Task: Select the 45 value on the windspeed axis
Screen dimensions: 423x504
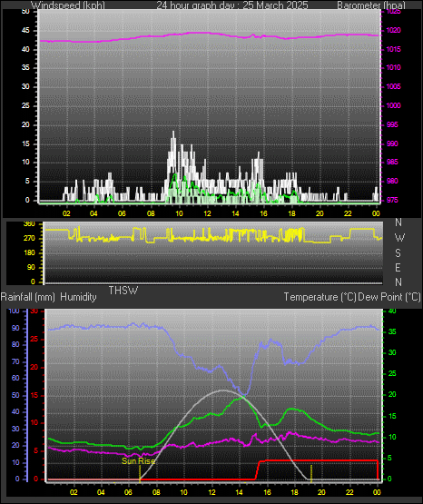Action: point(25,31)
